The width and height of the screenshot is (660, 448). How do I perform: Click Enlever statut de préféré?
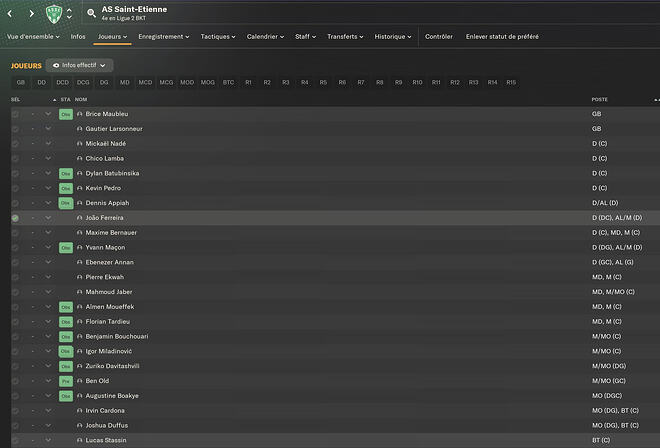coord(502,37)
